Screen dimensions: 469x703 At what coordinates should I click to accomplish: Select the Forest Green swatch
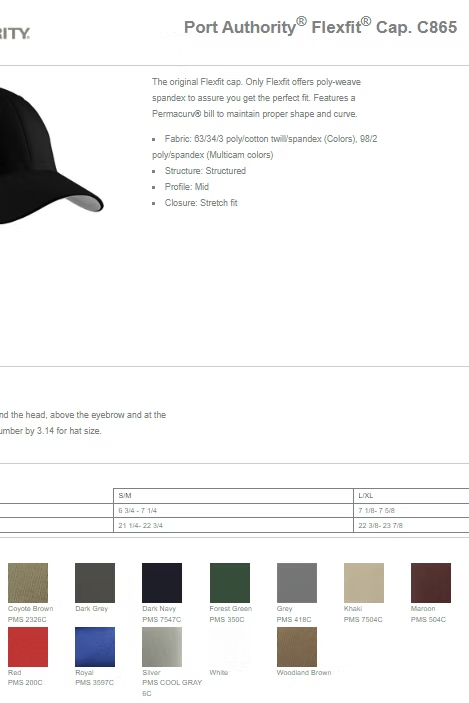coord(230,583)
